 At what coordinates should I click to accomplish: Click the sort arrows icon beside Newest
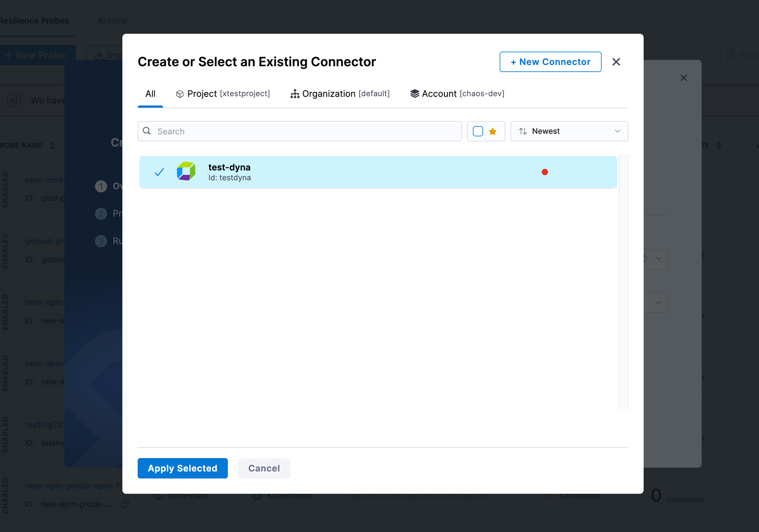pyautogui.click(x=523, y=131)
